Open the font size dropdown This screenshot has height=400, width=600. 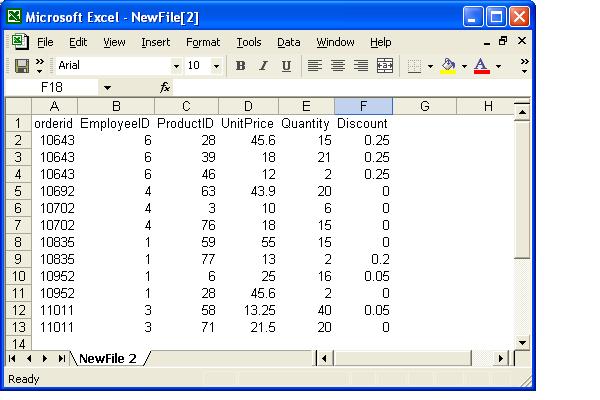click(216, 66)
